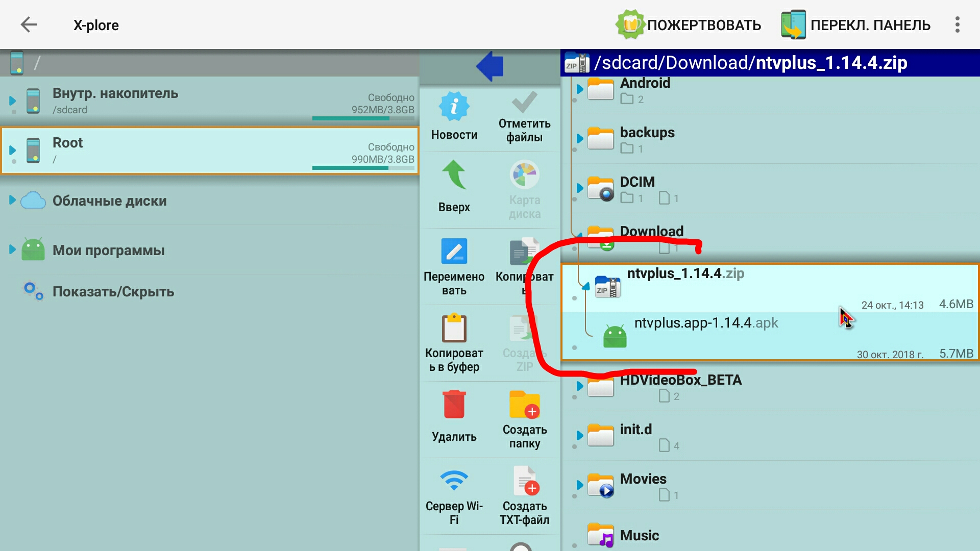The height and width of the screenshot is (551, 980).
Task: Expand the Android folder
Action: [580, 89]
